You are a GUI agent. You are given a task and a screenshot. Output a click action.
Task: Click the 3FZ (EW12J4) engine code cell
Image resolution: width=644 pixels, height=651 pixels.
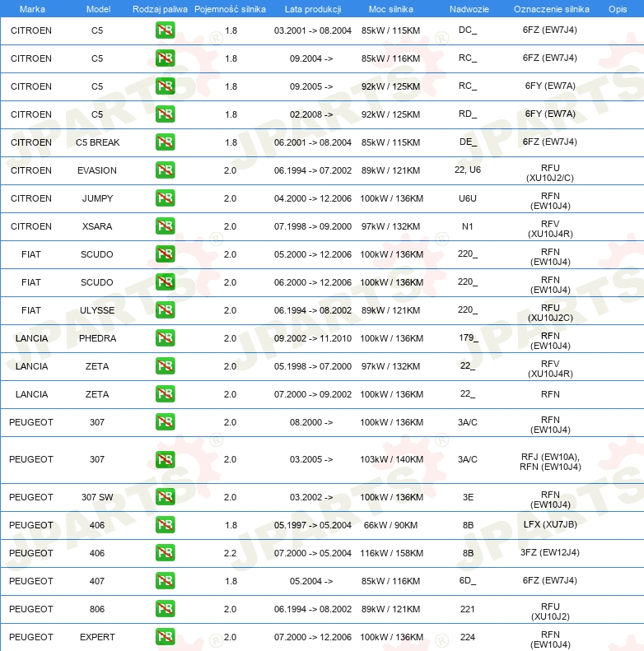click(x=550, y=552)
